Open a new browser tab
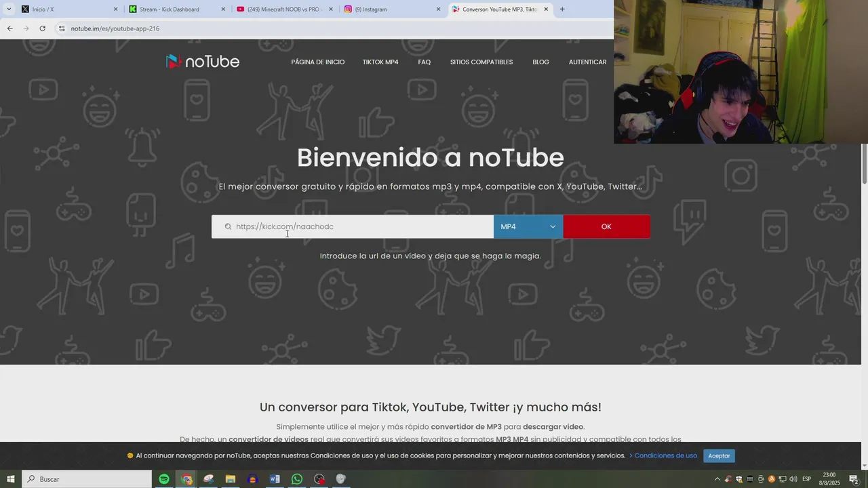868x488 pixels. click(x=562, y=9)
